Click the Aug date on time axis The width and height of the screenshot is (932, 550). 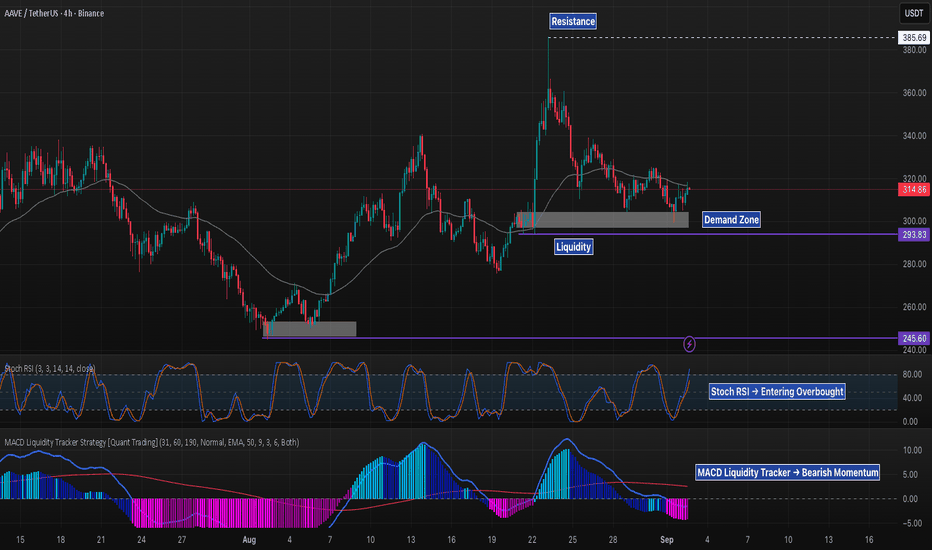(x=249, y=540)
